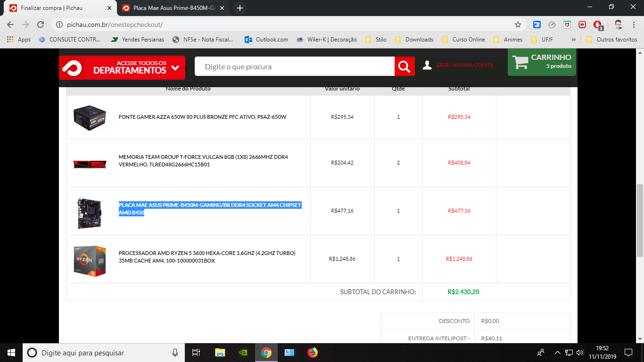The image size is (644, 362).
Task: Open the network icon in system tray
Action: 569,353
